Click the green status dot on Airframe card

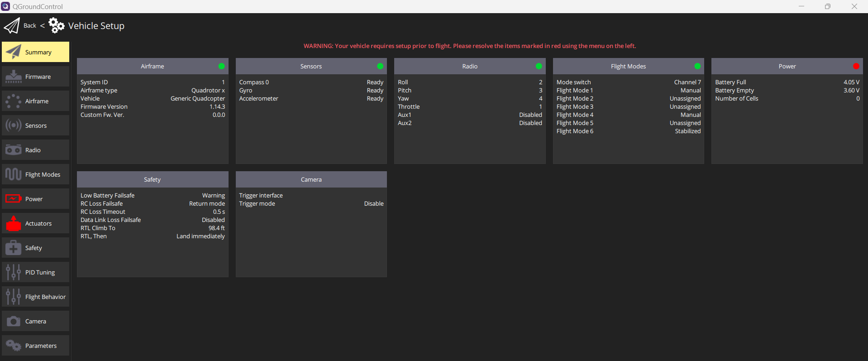coord(221,66)
